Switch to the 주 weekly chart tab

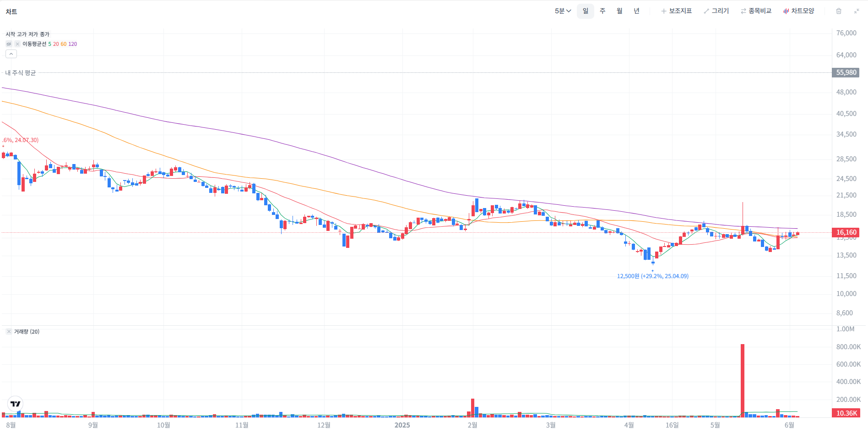[602, 11]
